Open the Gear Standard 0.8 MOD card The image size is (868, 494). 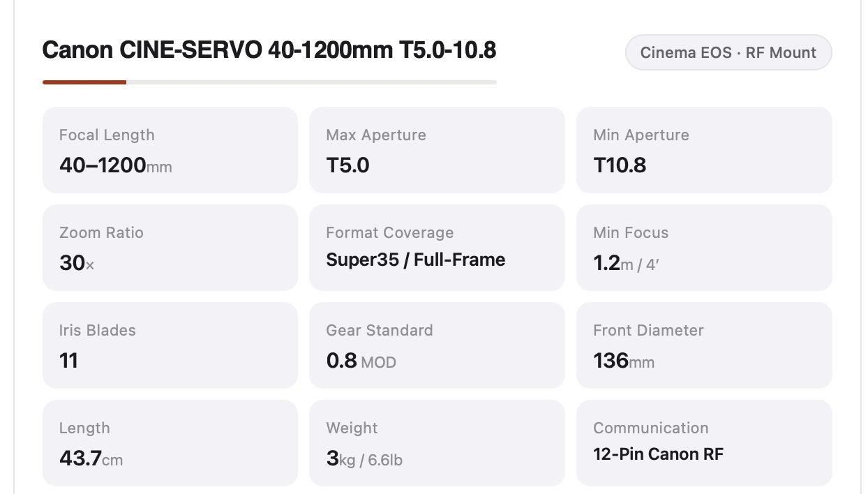pos(436,345)
